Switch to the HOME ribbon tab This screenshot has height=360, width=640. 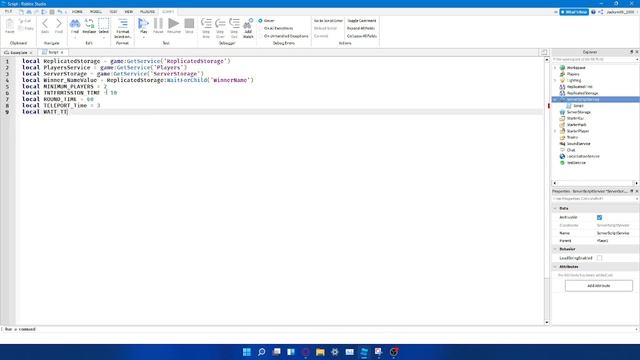[77, 12]
